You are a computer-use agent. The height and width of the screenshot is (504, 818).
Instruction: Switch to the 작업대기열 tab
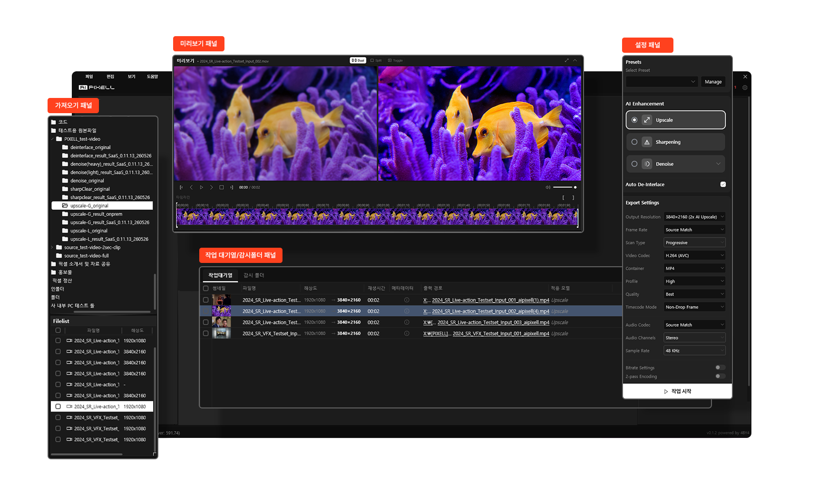click(220, 275)
